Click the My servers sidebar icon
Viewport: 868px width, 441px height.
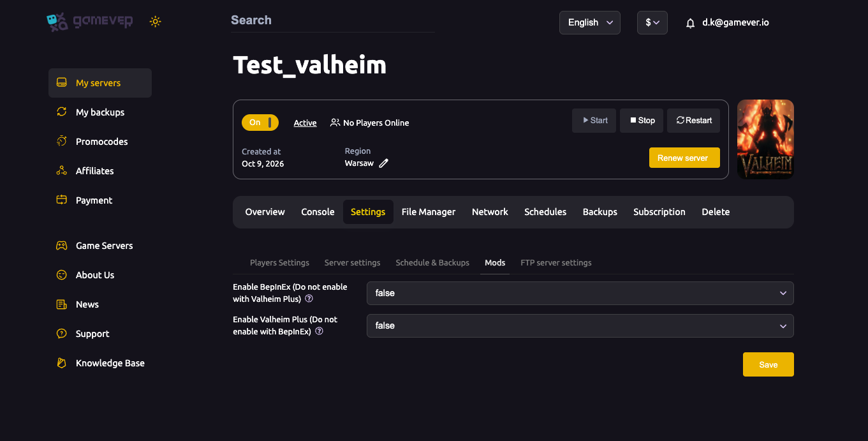pyautogui.click(x=62, y=83)
